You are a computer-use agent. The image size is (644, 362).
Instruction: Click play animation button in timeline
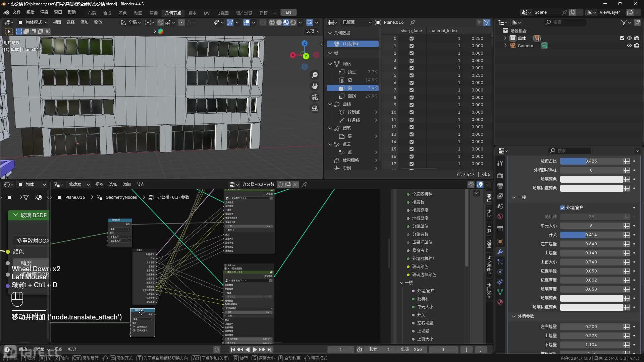pos(255,349)
